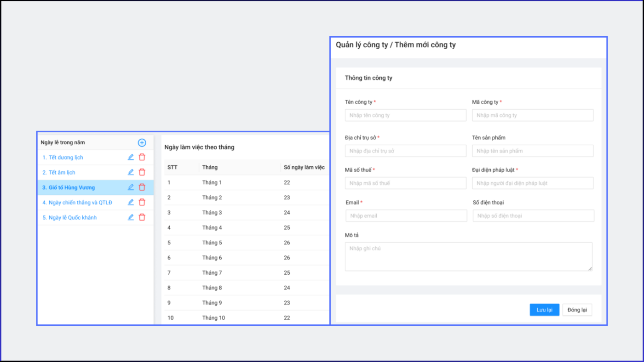644x362 pixels.
Task: Delete the Ngày lễ Quốc khánh holiday
Action: point(142,217)
